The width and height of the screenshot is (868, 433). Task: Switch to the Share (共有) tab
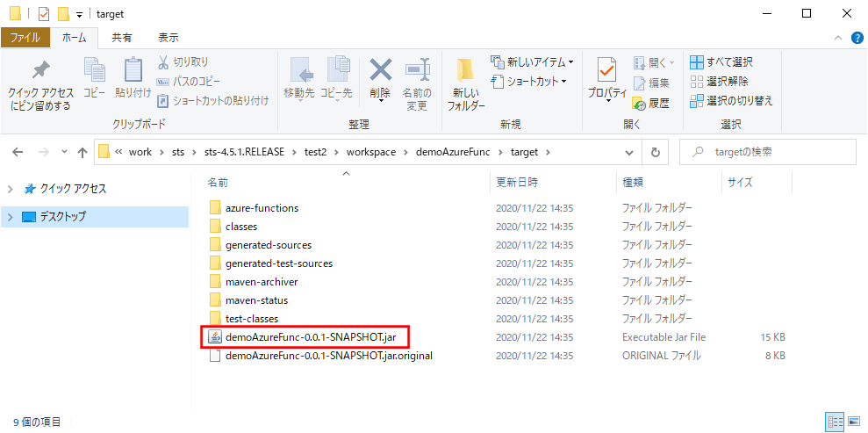122,38
